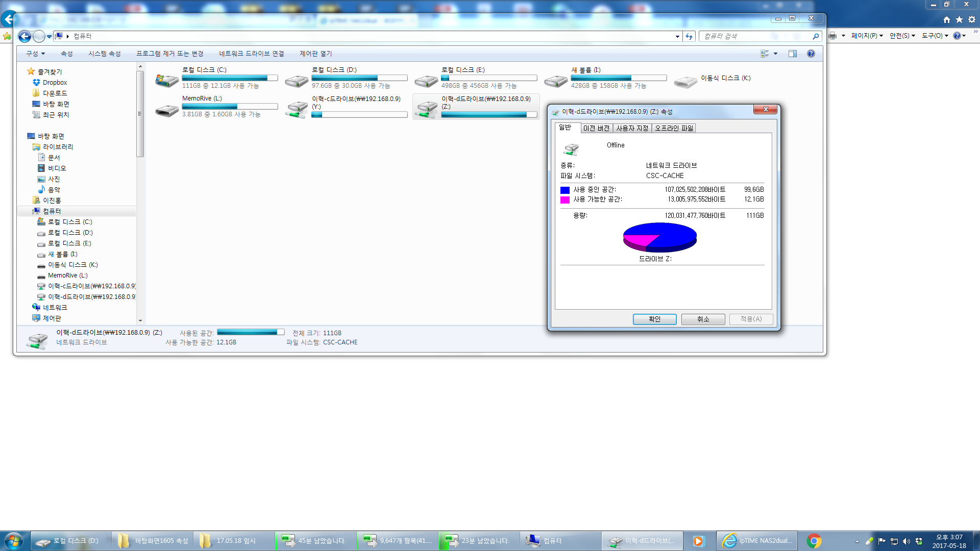Open the 도구(O) dropdown menu
980x551 pixels.
935,36
